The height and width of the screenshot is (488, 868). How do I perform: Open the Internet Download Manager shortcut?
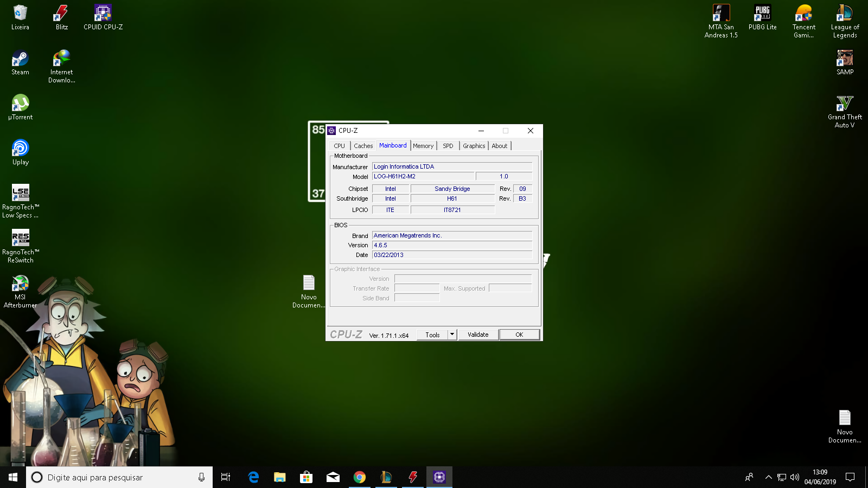62,66
